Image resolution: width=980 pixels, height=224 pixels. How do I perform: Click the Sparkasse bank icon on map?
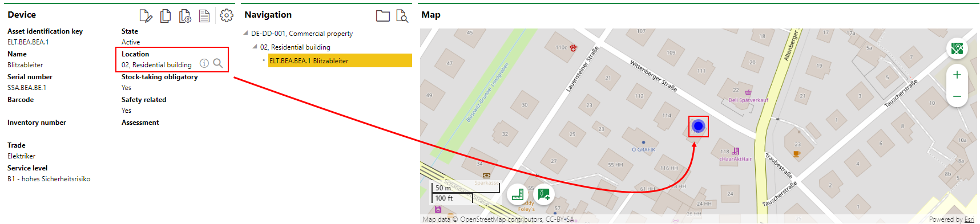(x=486, y=176)
